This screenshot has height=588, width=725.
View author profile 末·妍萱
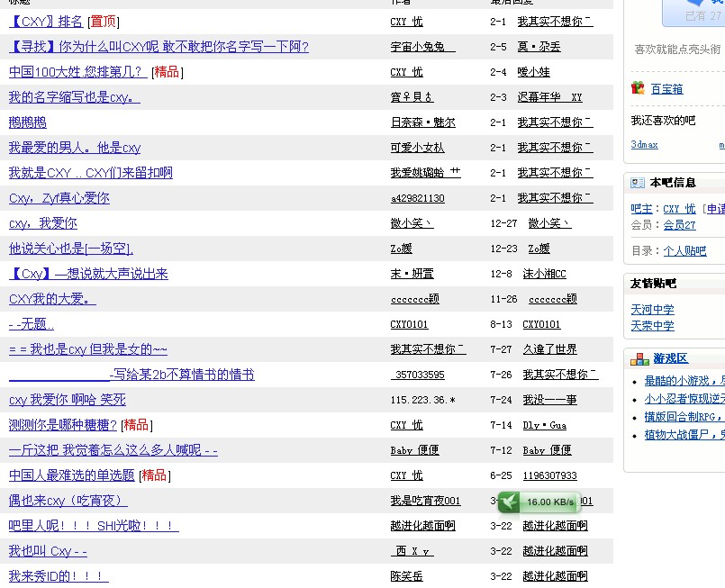pos(412,274)
